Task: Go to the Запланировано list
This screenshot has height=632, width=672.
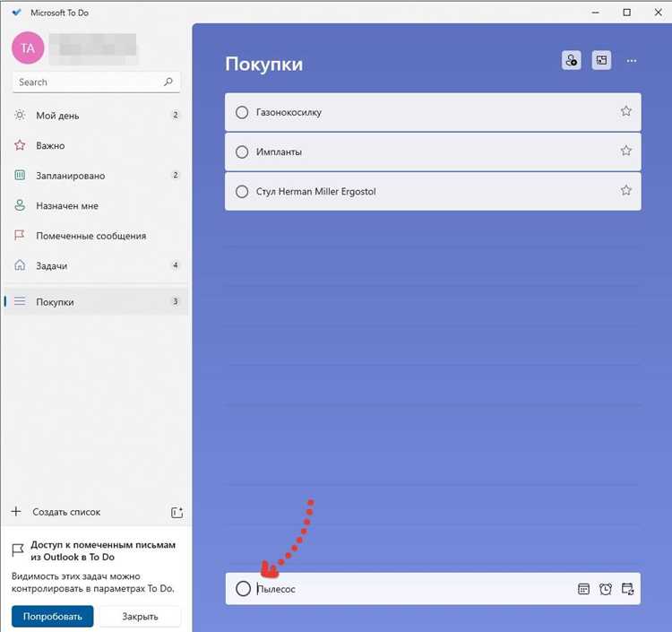Action: pyautogui.click(x=97, y=176)
